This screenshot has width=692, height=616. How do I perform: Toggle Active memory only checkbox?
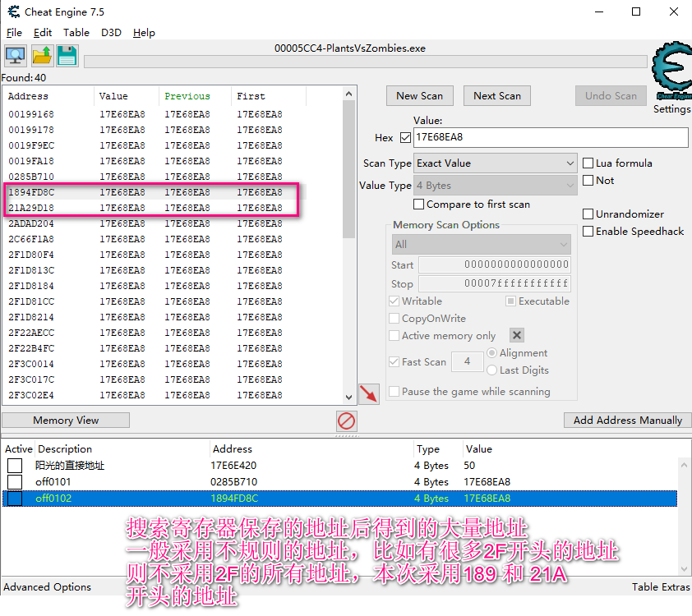click(394, 336)
